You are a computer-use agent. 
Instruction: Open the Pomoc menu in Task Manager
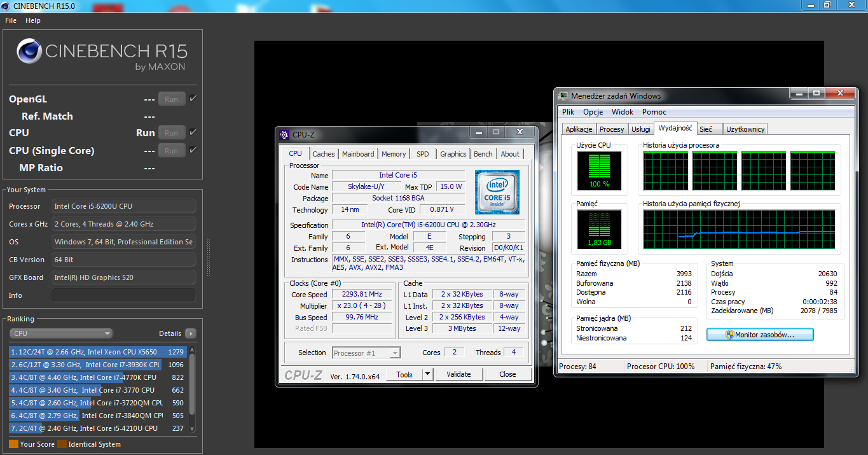tap(654, 112)
